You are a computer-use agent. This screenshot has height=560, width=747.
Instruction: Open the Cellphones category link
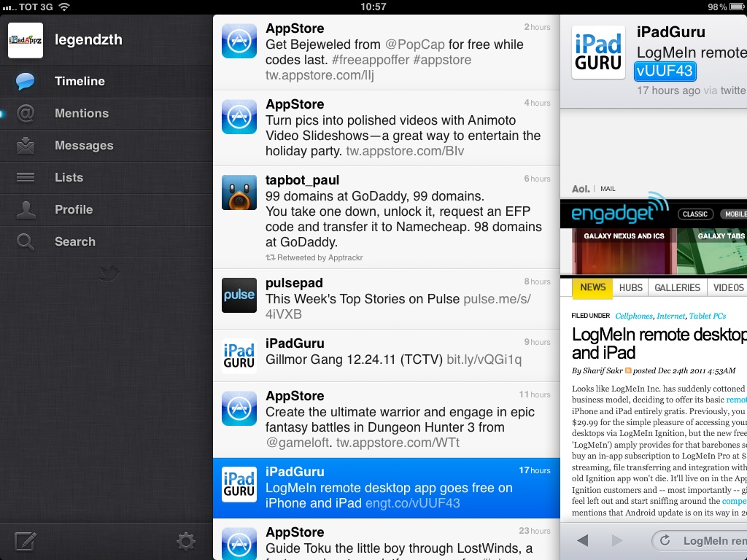(634, 316)
